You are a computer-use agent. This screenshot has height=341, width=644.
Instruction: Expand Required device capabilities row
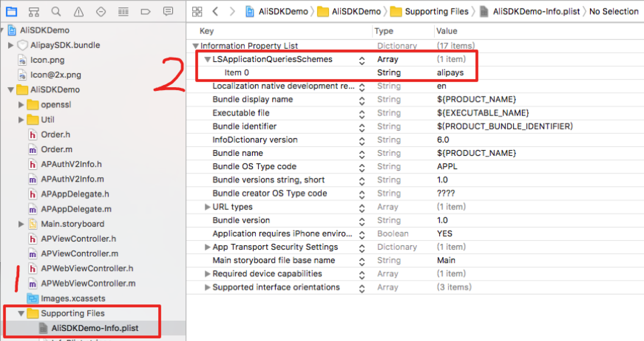[207, 274]
